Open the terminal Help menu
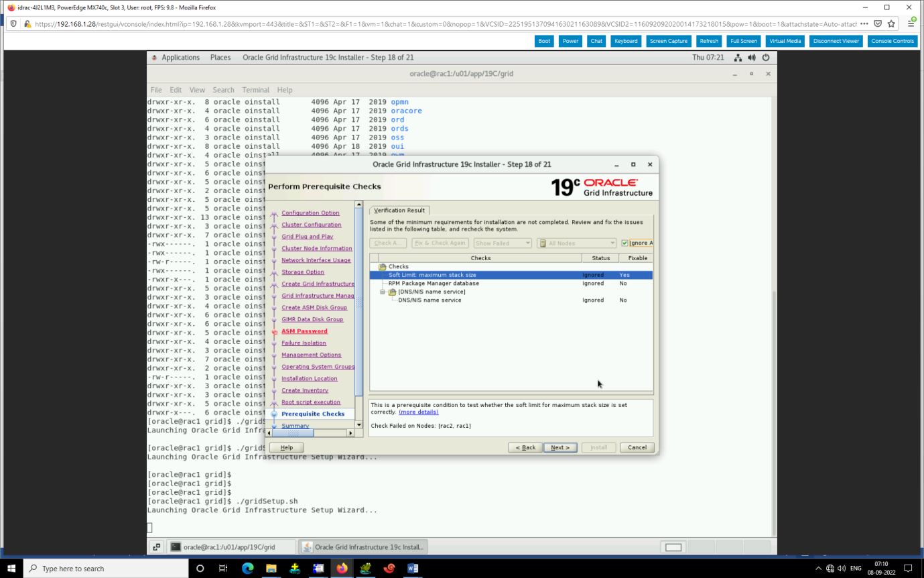Viewport: 924px width, 578px height. click(x=285, y=90)
